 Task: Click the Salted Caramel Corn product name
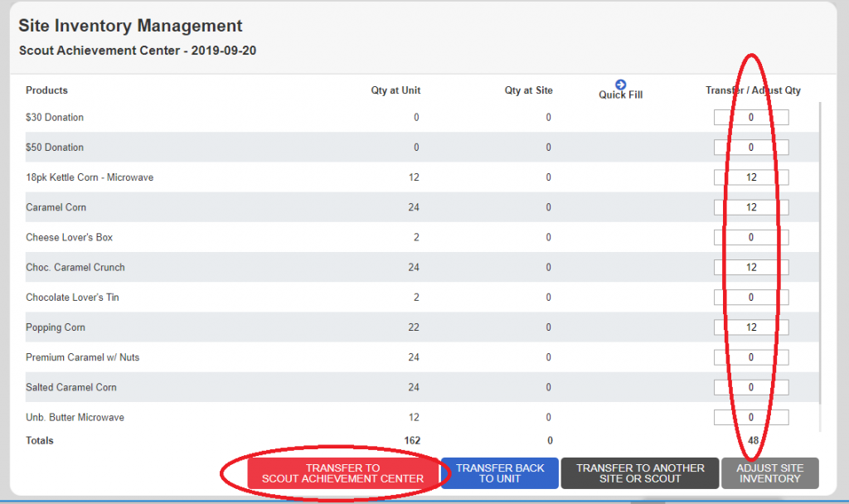(x=71, y=387)
